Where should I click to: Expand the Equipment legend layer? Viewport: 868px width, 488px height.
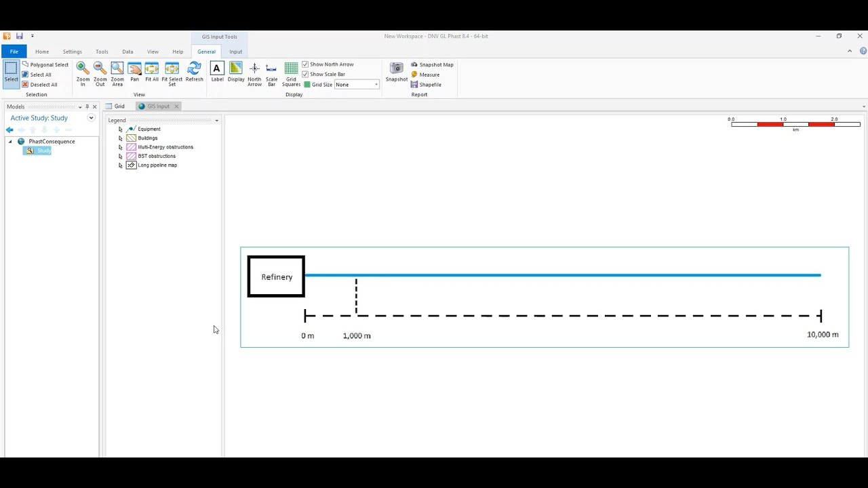121,129
